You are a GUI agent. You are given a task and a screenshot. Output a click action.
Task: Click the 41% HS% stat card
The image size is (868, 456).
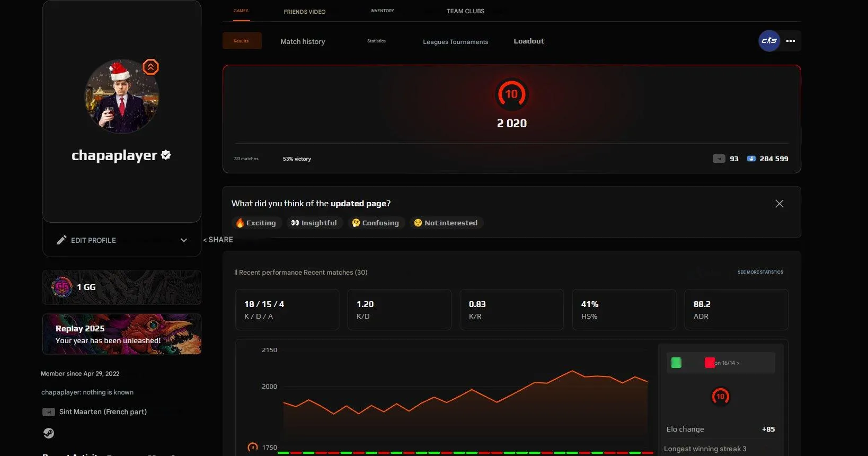(x=624, y=310)
